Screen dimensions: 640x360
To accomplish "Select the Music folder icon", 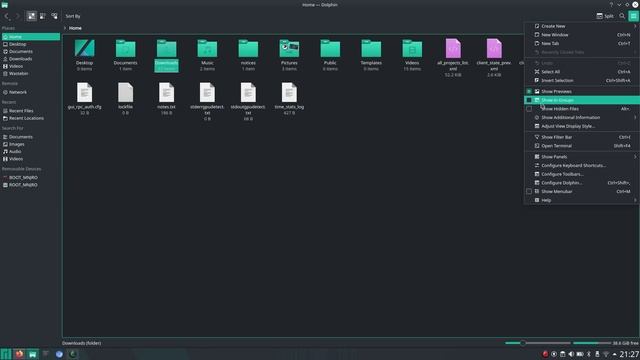I will 207,49.
